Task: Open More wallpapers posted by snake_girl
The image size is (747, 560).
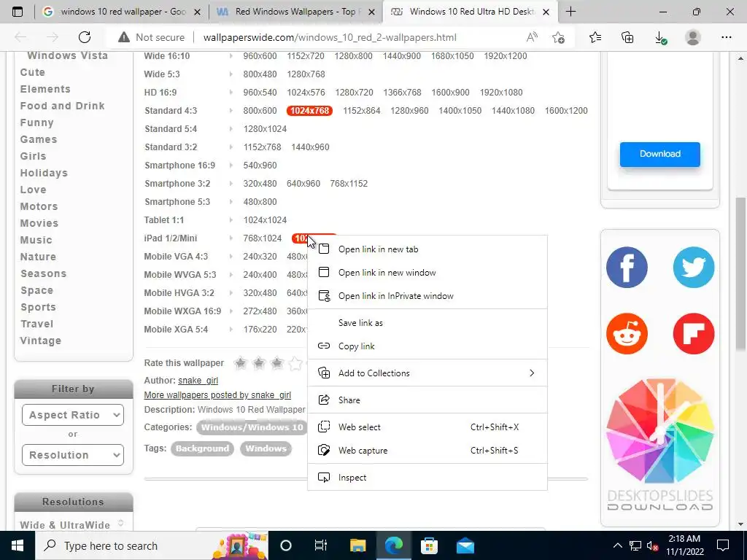Action: 217,395
